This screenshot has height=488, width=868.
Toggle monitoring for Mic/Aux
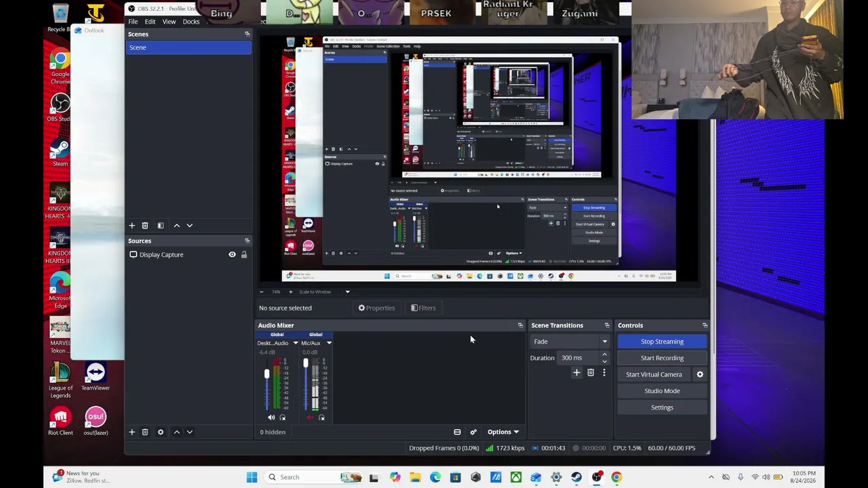(321, 418)
